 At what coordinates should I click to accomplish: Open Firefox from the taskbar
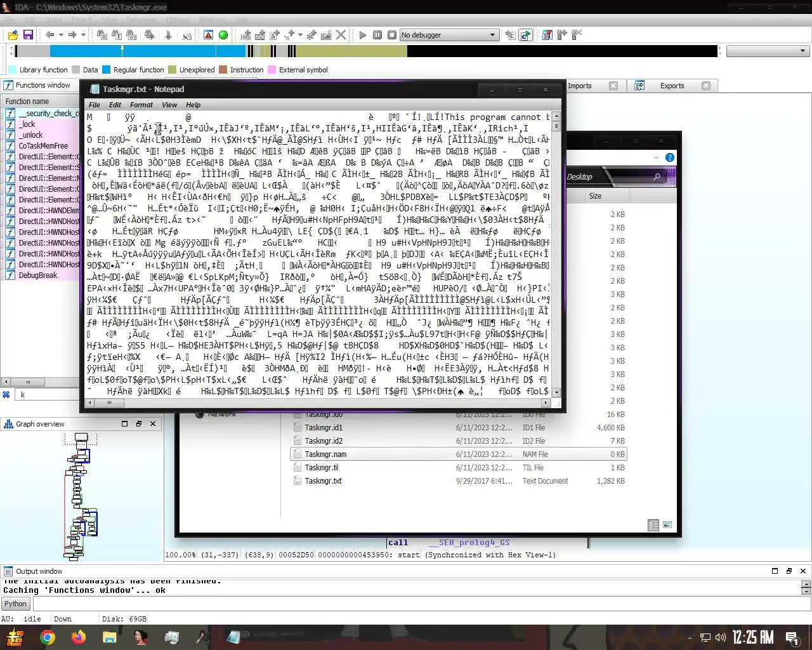coord(79,637)
